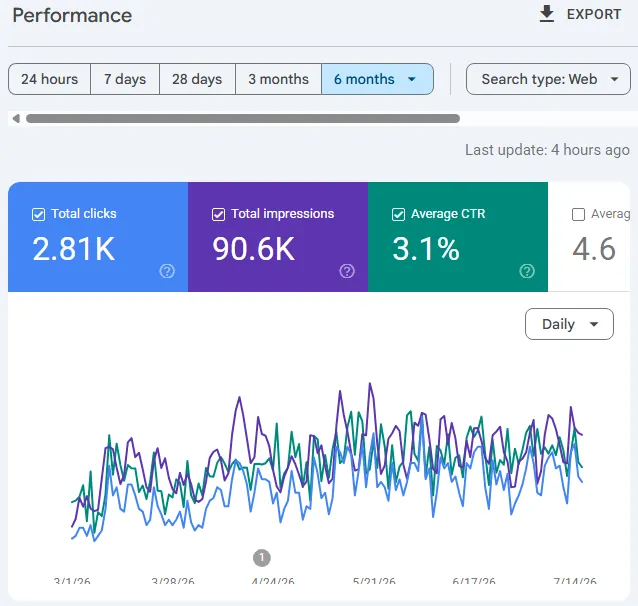
Task: Uncheck the Average CTR checkbox
Action: coord(398,214)
